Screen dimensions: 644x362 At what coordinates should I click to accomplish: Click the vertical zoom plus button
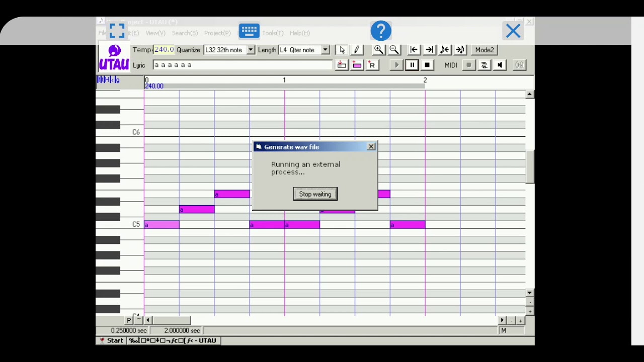pyautogui.click(x=530, y=312)
